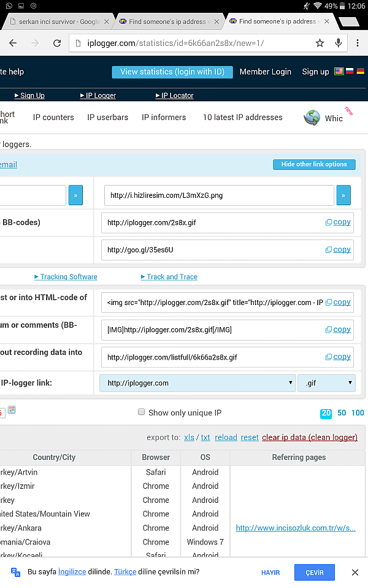Export data to txt
The width and height of the screenshot is (368, 588).
coord(205,437)
